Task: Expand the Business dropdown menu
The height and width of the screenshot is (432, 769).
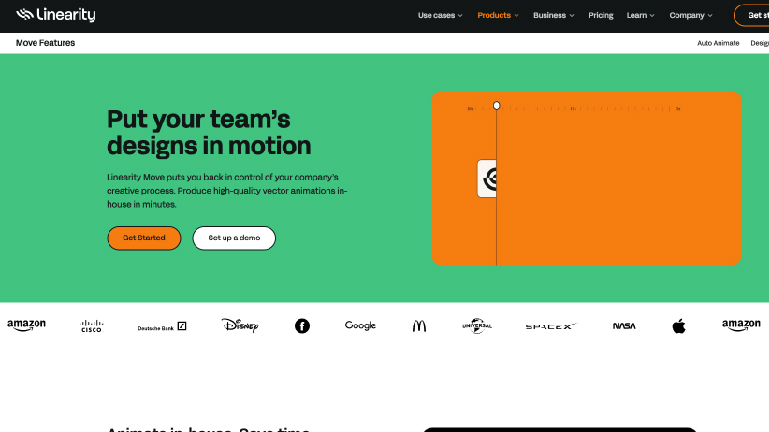Action: point(554,15)
